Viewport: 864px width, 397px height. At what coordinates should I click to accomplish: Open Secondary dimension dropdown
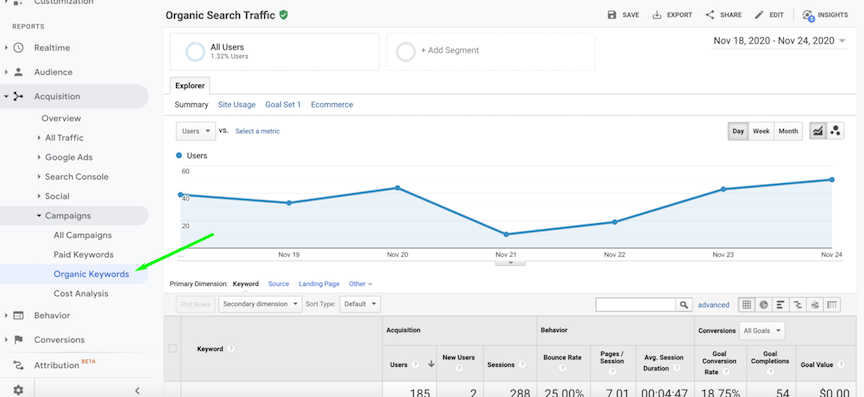260,304
